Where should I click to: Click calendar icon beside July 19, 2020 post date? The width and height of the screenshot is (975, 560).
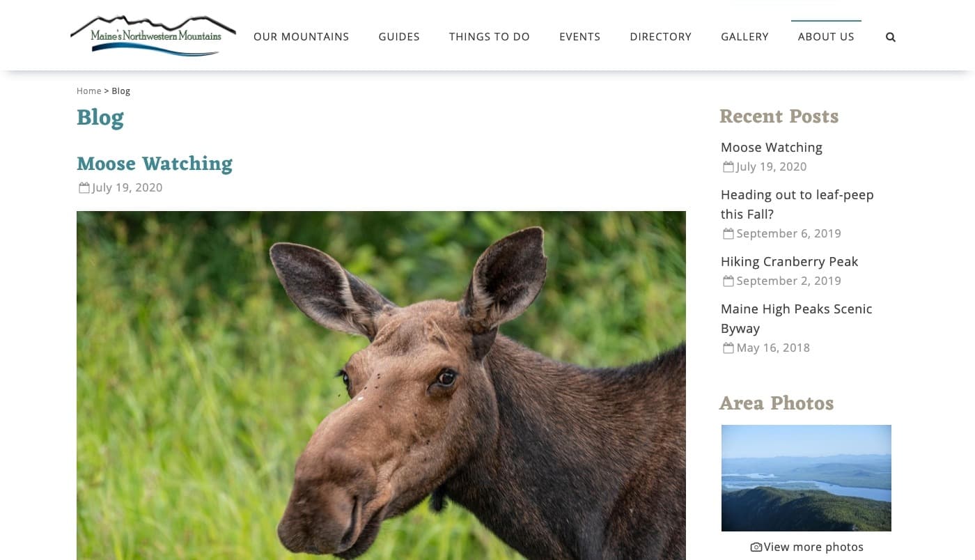[84, 187]
